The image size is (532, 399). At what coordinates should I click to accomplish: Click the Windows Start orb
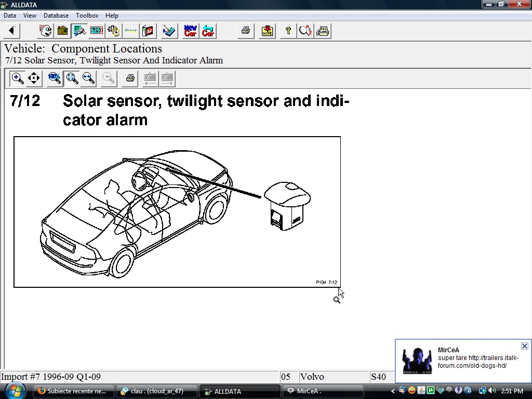15,390
